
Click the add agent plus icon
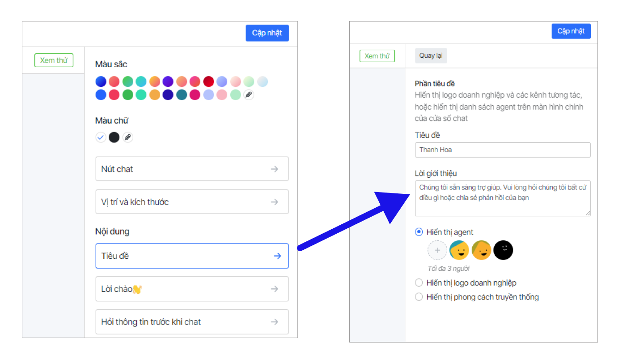point(437,250)
